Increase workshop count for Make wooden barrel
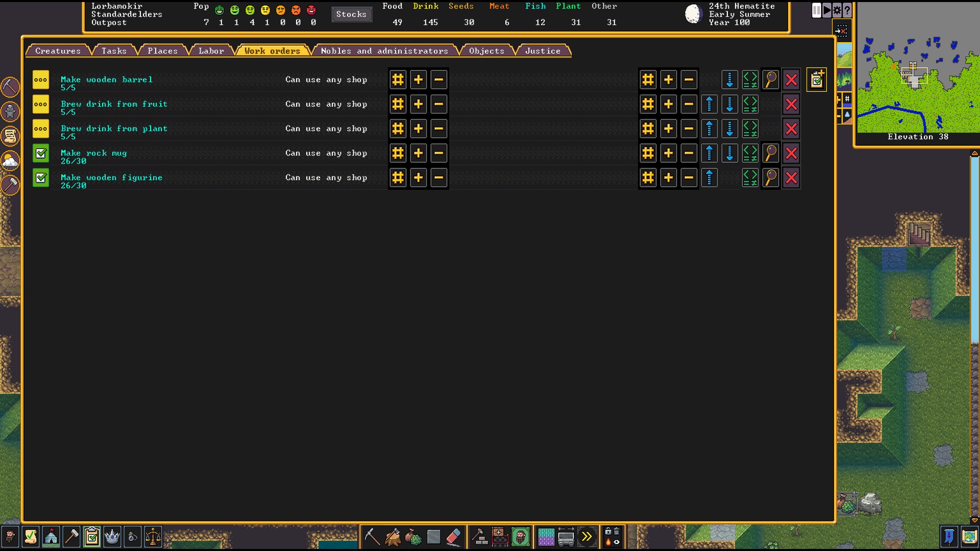 point(419,80)
